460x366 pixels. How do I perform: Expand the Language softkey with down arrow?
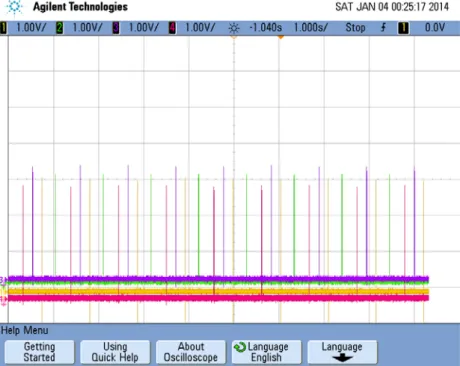point(342,352)
